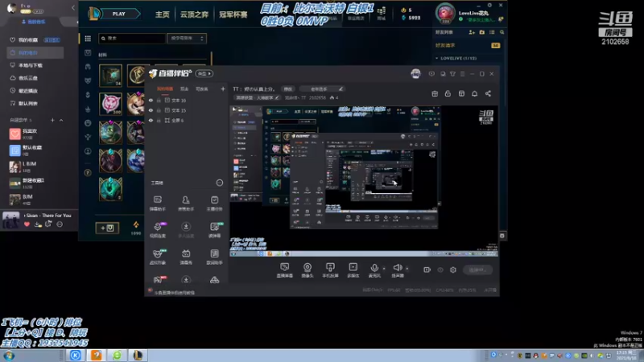Open the loot grid icon in League sidebar
Image resolution: width=644 pixels, height=362 pixels.
pos(88,39)
